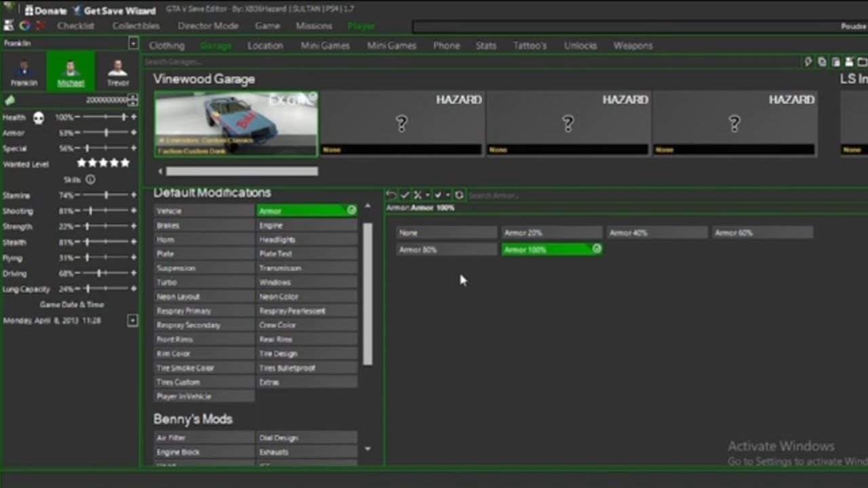Select the first empty HAZARD garage slot
The height and width of the screenshot is (488, 868).
[402, 124]
